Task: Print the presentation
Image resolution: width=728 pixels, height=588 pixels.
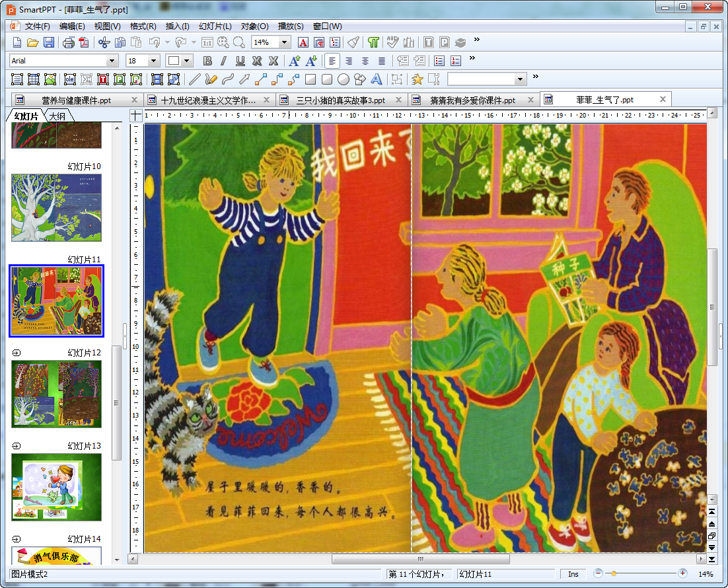Action: pos(68,43)
